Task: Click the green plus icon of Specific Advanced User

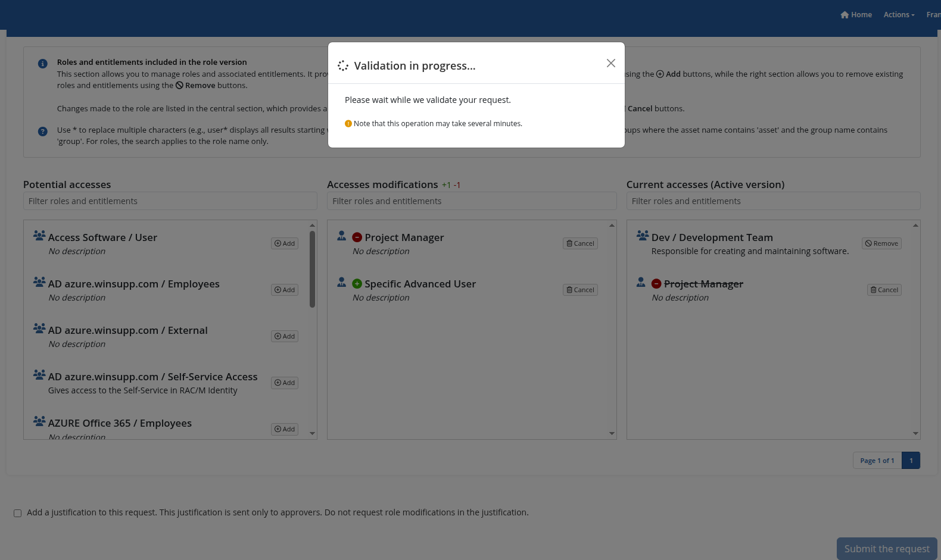Action: 357,284
